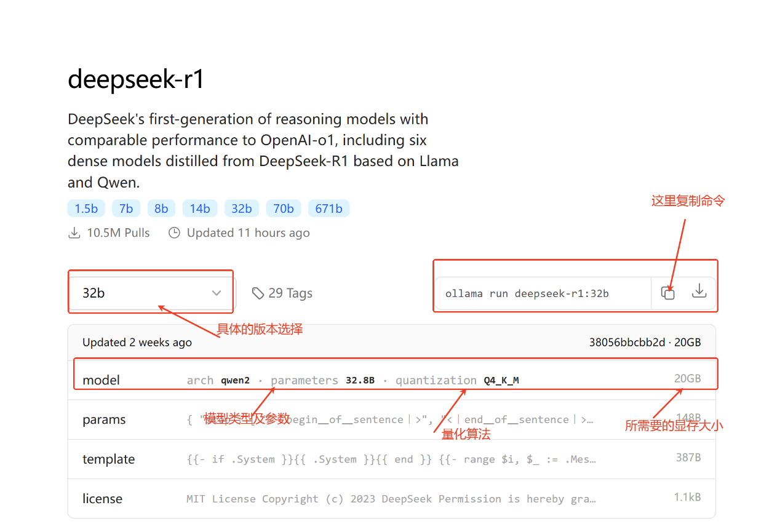This screenshot has width=780, height=532.
Task: Open the 671b size tag
Action: [x=328, y=208]
